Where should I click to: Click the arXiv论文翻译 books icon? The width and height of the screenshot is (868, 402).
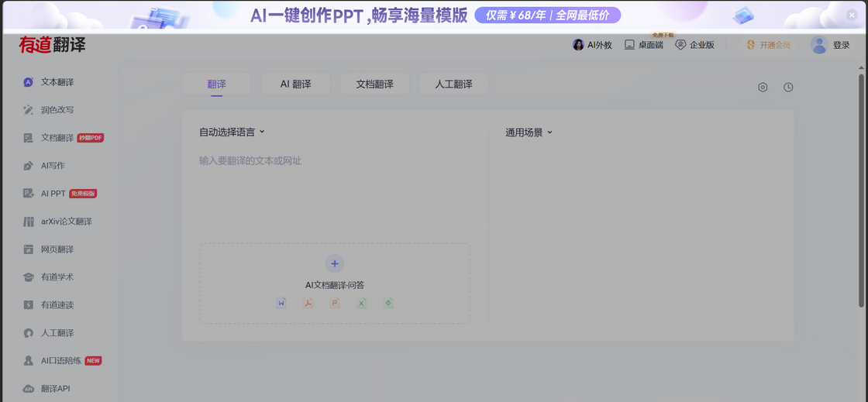tap(28, 222)
